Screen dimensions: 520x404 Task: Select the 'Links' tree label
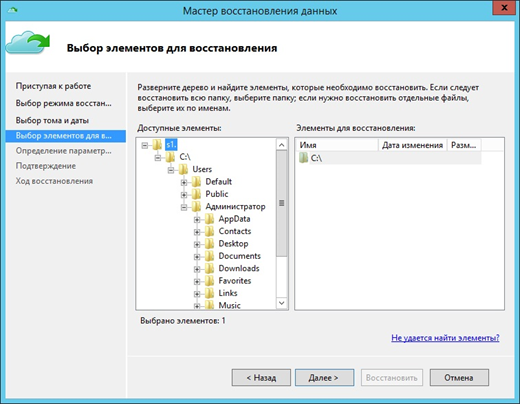tap(228, 293)
